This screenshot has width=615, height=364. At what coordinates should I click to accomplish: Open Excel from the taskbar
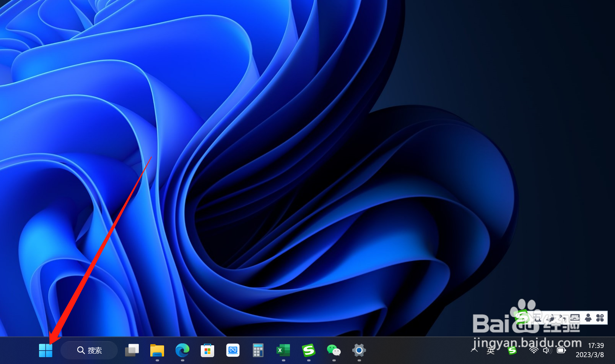pyautogui.click(x=283, y=350)
